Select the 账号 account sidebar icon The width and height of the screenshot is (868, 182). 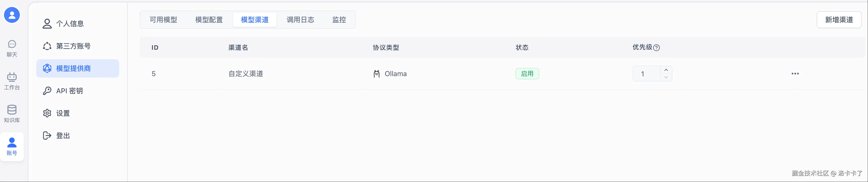(12, 146)
